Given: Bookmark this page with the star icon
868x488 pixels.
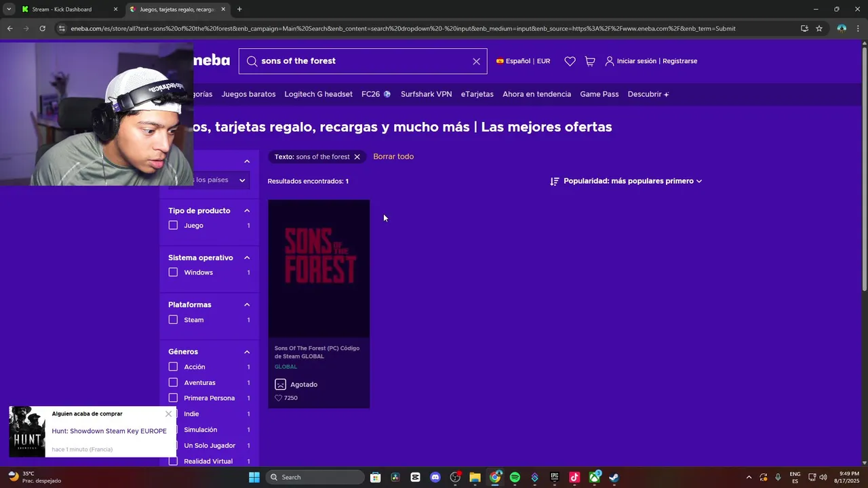Looking at the screenshot, I should [819, 28].
